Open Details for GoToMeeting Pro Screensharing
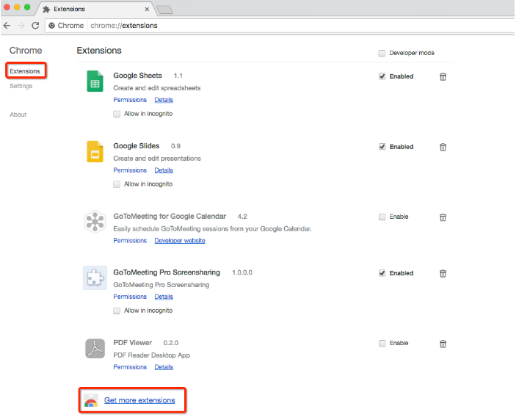Screen dimensions: 519x420 pyautogui.click(x=164, y=297)
